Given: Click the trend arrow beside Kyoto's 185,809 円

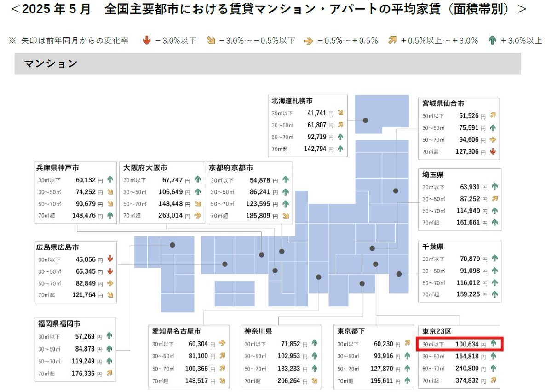Looking at the screenshot, I should [x=286, y=215].
